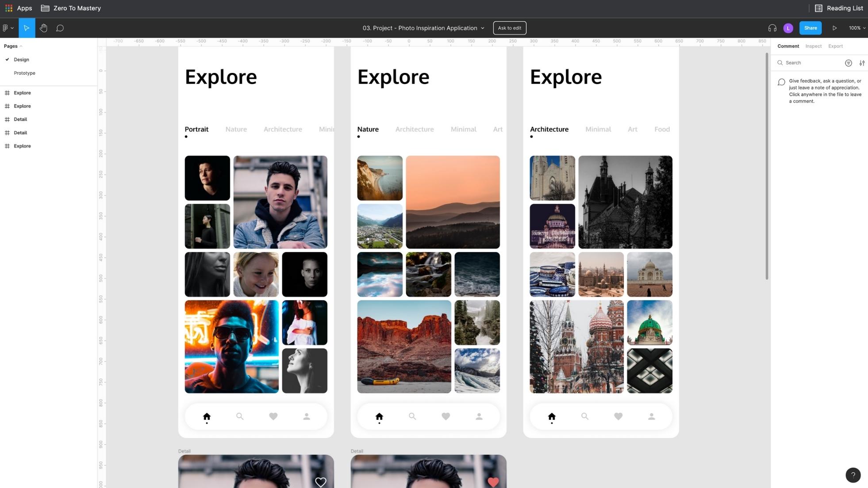Switch to the Inspect tab

click(x=813, y=46)
